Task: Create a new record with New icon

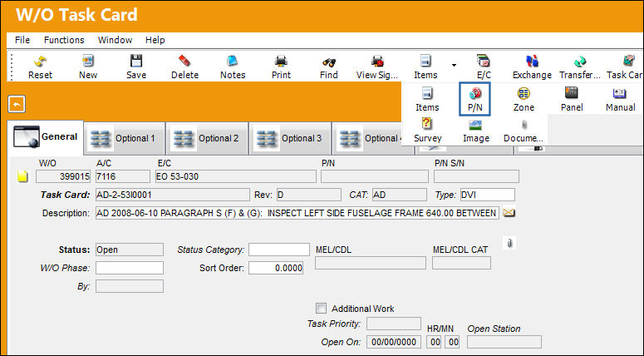Action: point(88,67)
